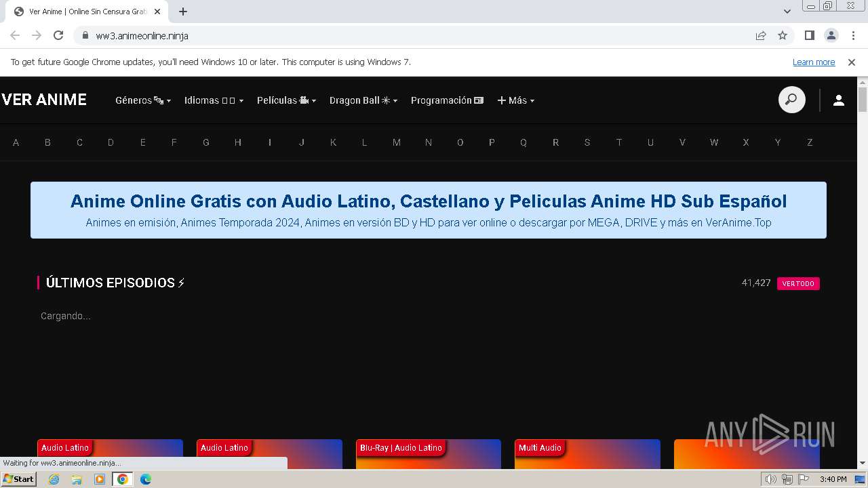Click the Chrome forward arrow

37,35
